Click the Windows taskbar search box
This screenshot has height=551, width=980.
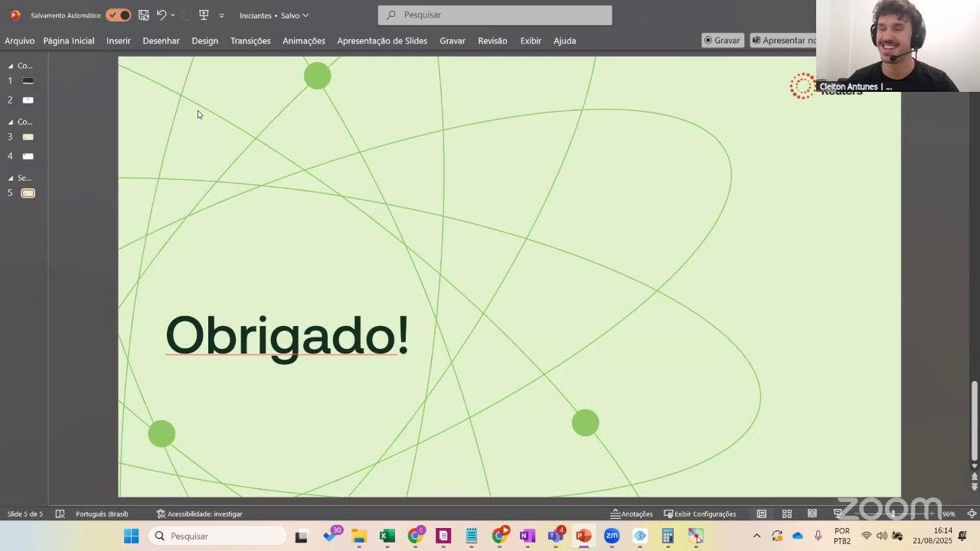click(217, 536)
